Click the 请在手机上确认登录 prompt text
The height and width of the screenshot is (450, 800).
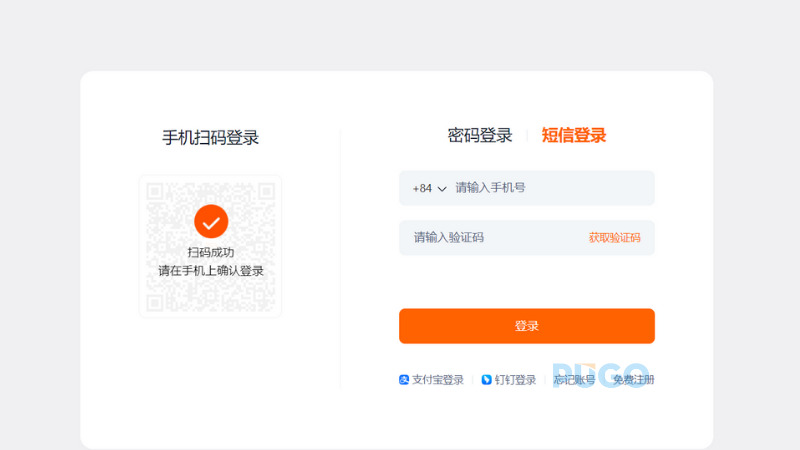click(211, 271)
